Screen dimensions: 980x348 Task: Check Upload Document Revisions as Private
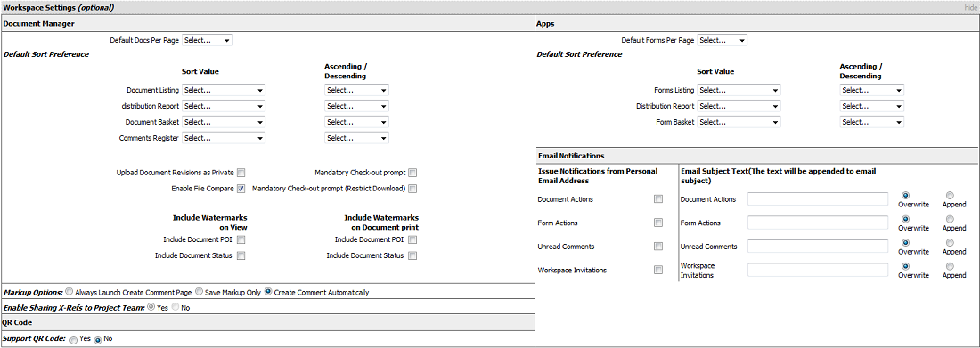click(x=241, y=173)
